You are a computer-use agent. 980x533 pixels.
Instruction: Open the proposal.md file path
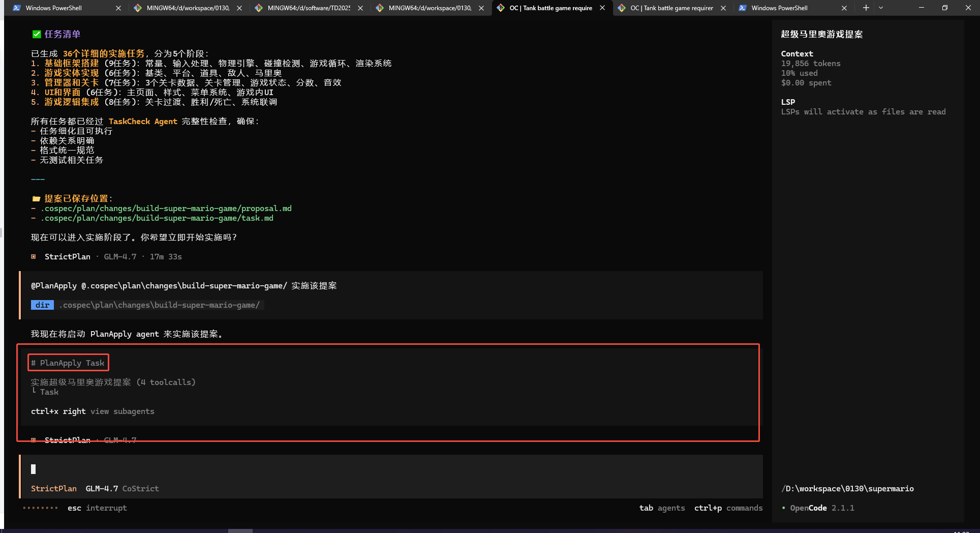(166, 209)
